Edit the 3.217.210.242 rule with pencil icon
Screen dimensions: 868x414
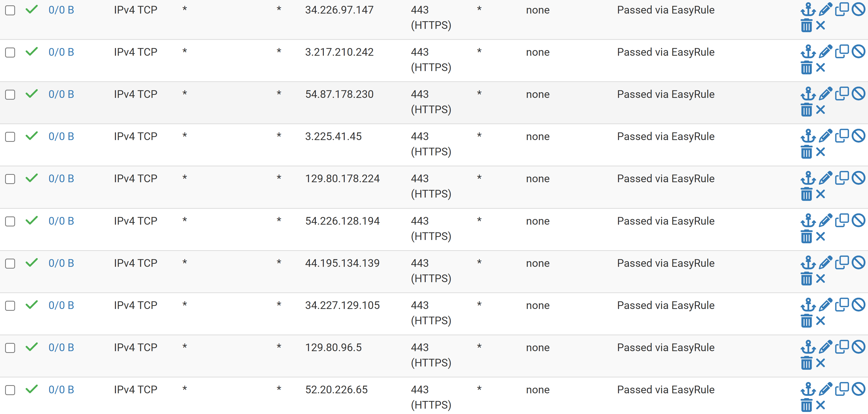tap(825, 52)
